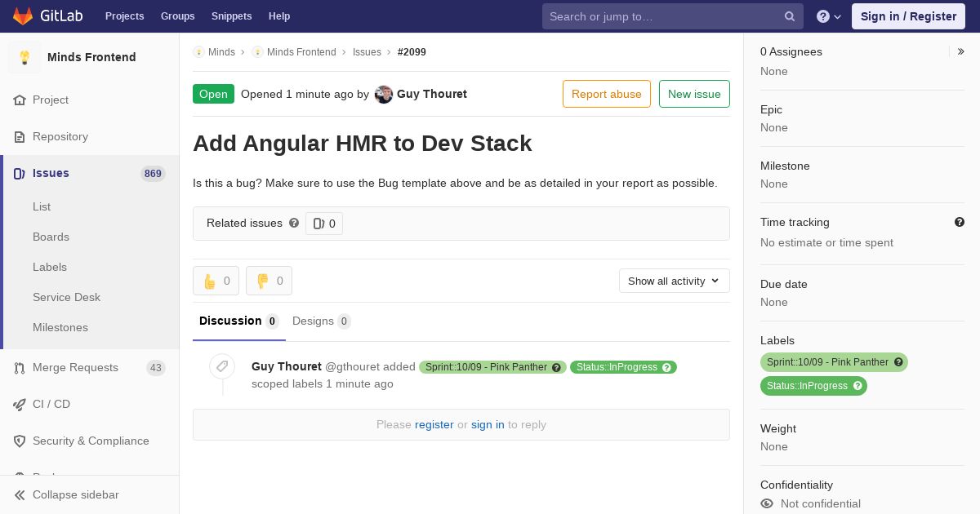This screenshot has width=980, height=514.
Task: Open the Groups menu in the top bar
Action: (178, 16)
